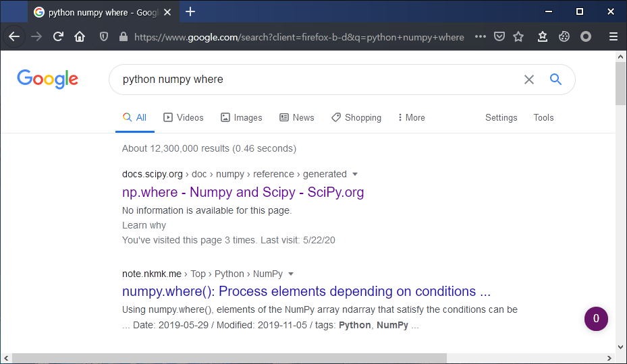Close the python numpy where tab

167,12
